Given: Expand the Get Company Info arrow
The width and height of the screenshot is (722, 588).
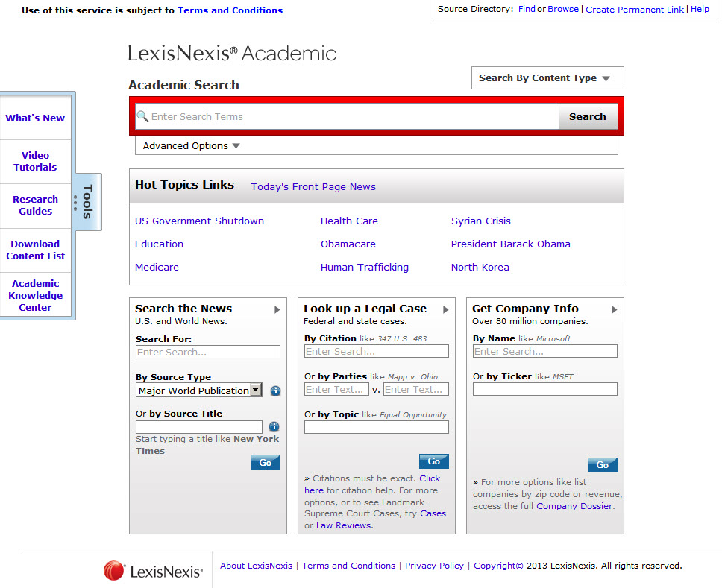Looking at the screenshot, I should (615, 309).
